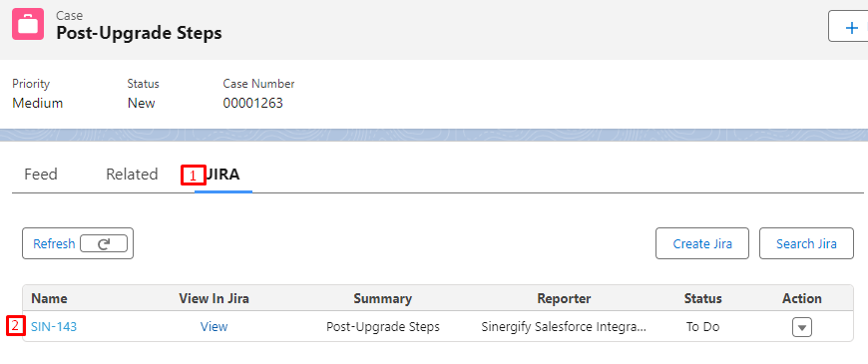Click the Name column header
Image resolution: width=868 pixels, height=364 pixels.
[x=49, y=299]
